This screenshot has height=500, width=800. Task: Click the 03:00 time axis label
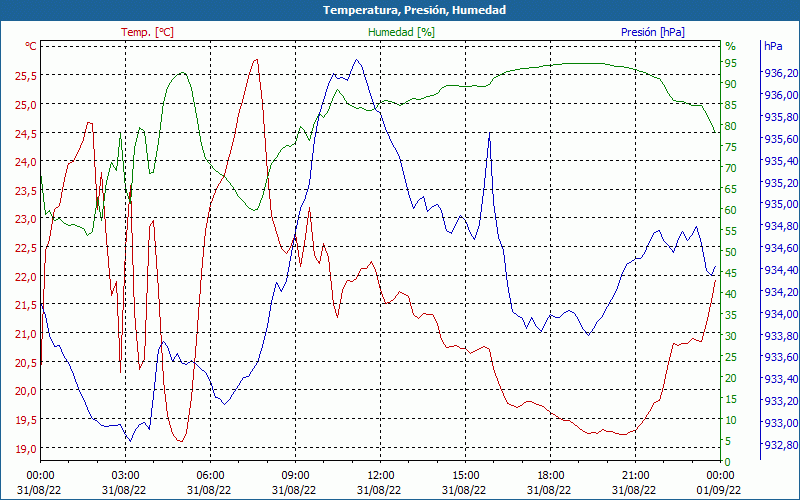(x=124, y=476)
